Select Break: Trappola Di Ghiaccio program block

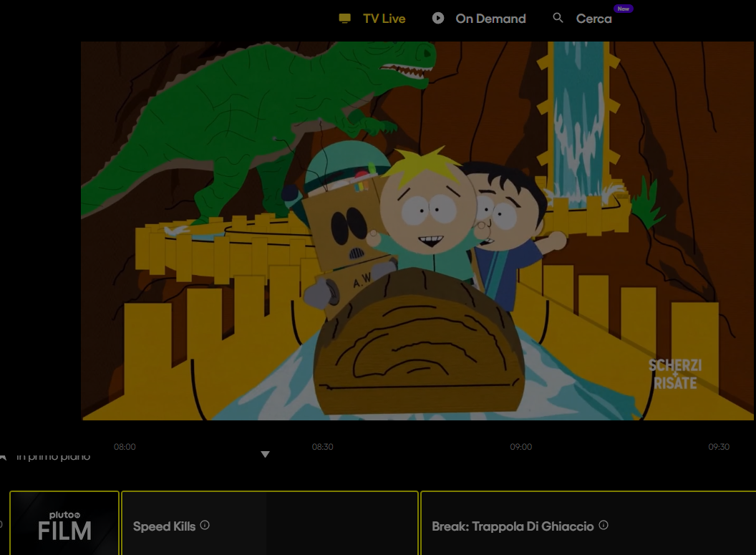tap(588, 523)
